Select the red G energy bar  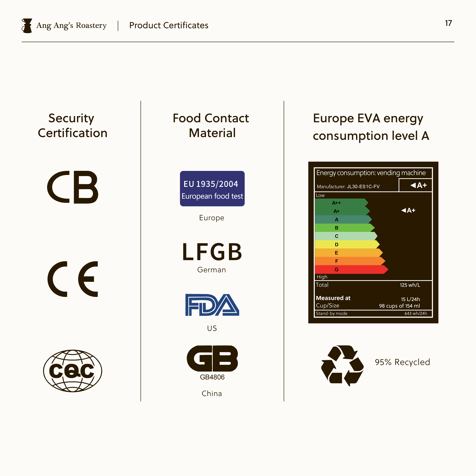351,270
